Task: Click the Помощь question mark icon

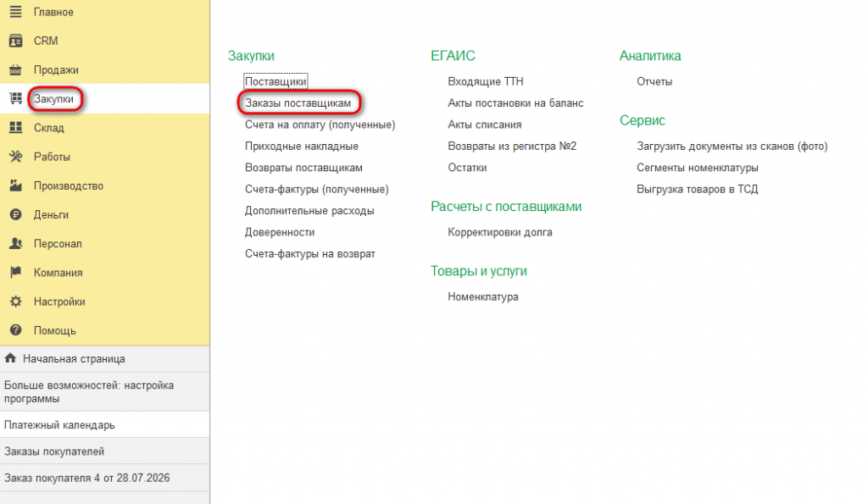Action: [x=15, y=330]
